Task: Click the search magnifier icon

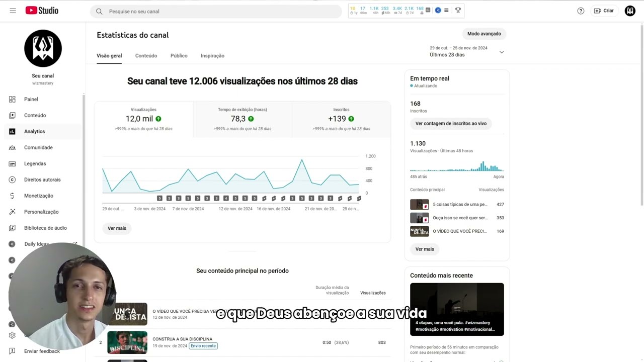Action: [99, 11]
